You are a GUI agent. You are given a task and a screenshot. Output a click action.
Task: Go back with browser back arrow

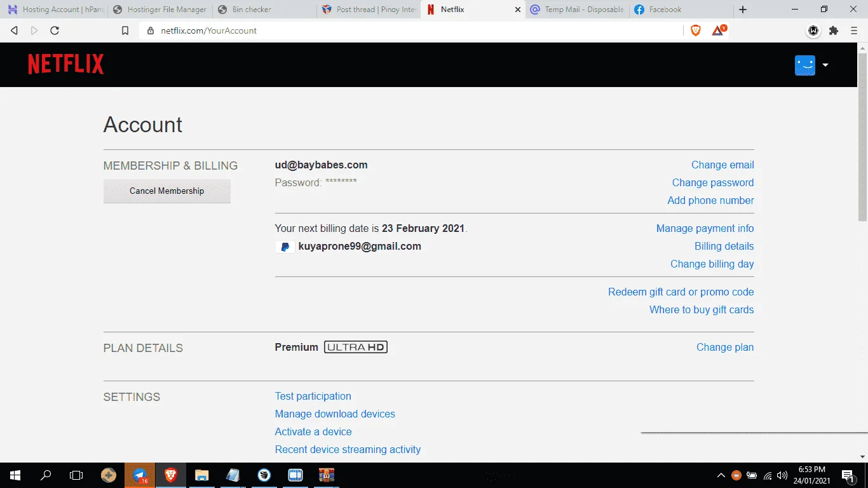[x=15, y=30]
